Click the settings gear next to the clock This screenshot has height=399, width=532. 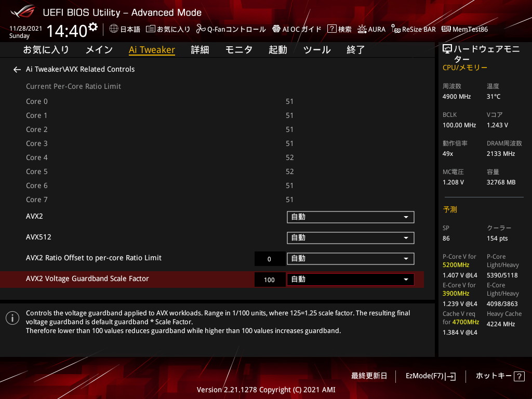(x=92, y=27)
